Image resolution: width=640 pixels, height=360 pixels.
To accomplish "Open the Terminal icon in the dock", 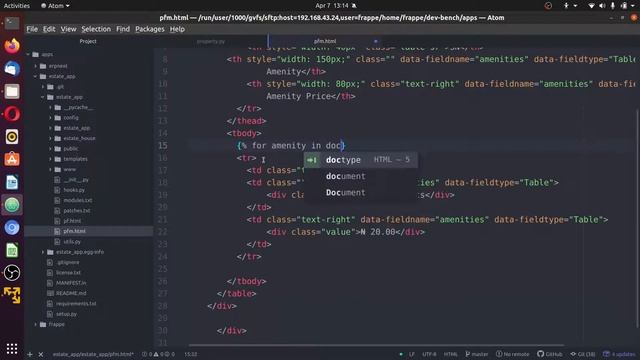I will click(x=12, y=23).
